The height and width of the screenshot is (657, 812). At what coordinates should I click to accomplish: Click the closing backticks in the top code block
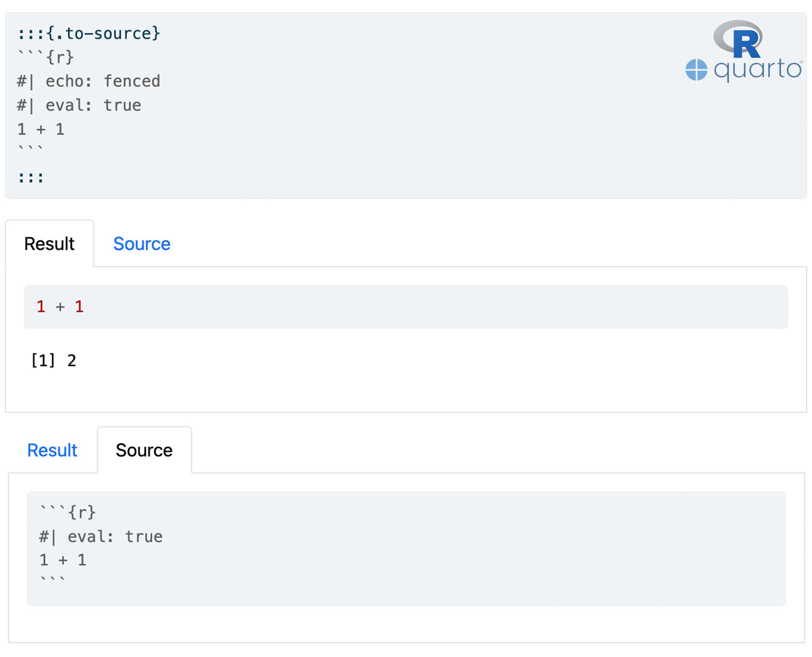click(31, 148)
